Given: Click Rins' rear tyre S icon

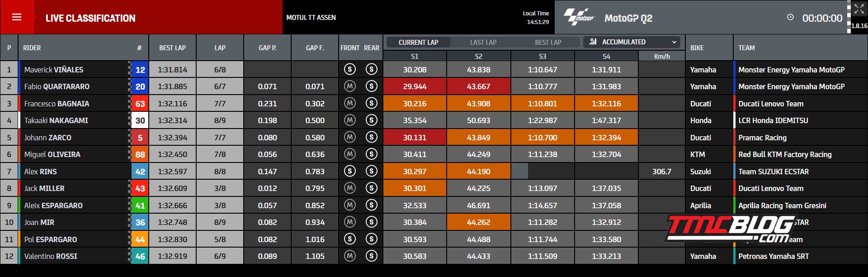Looking at the screenshot, I should click(x=371, y=172).
